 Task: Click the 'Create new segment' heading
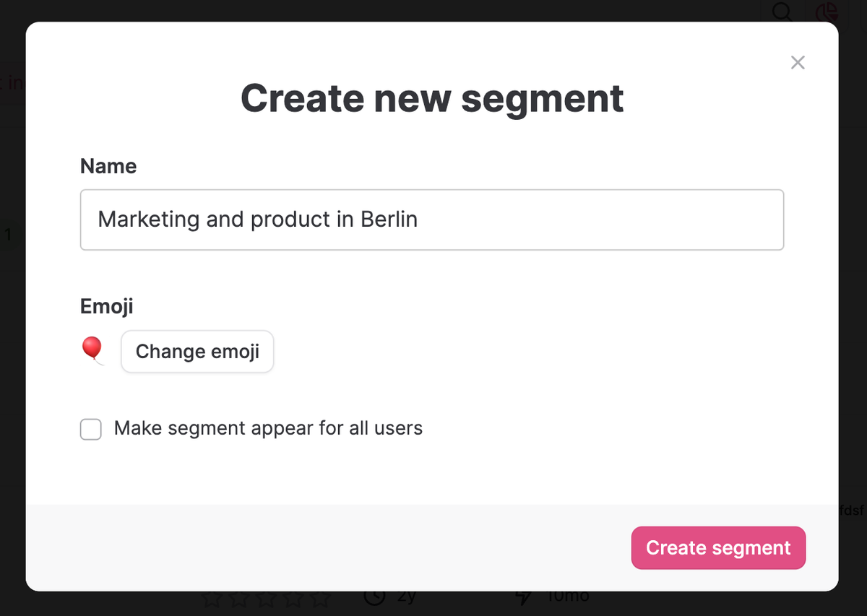click(x=432, y=98)
